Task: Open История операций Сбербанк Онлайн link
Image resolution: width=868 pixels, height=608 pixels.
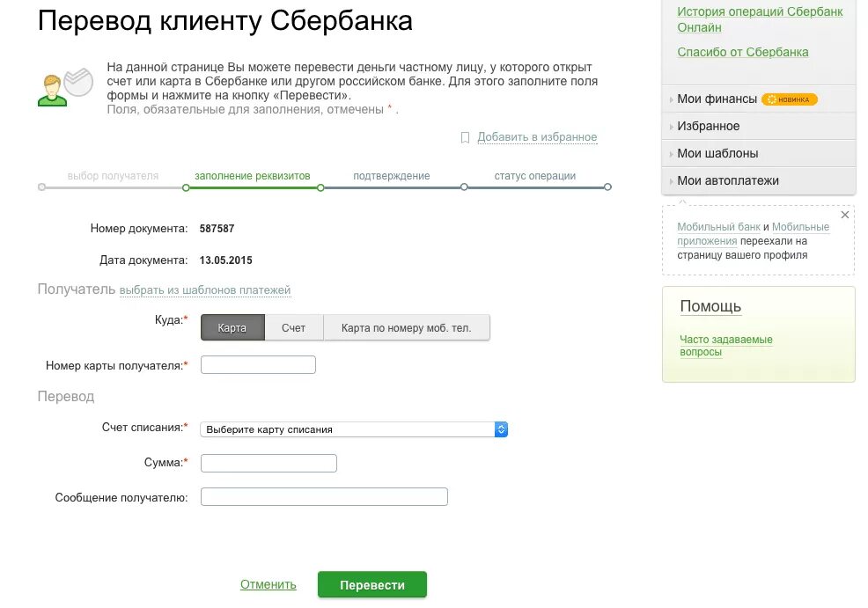Action: (x=760, y=19)
